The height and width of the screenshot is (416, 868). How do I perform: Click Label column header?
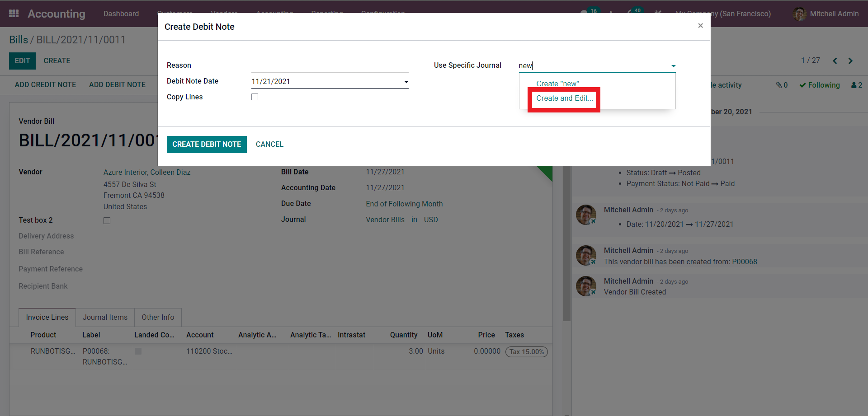click(x=91, y=335)
